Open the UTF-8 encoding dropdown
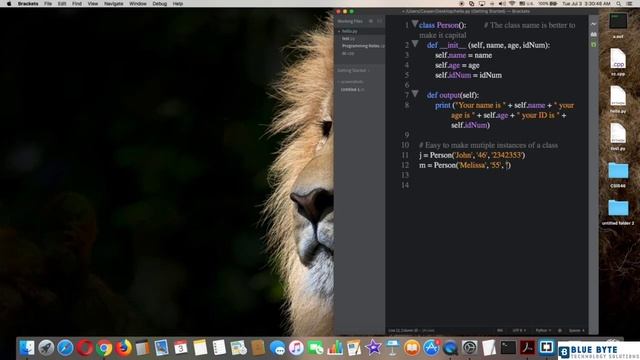640x360 pixels. 519,331
